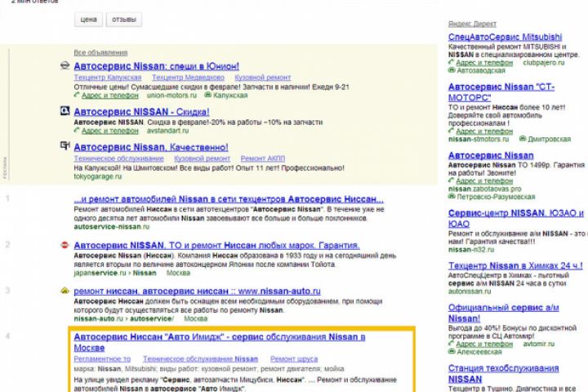Open 'Станция техобслуживания NISSAN' ad

pos(504,373)
